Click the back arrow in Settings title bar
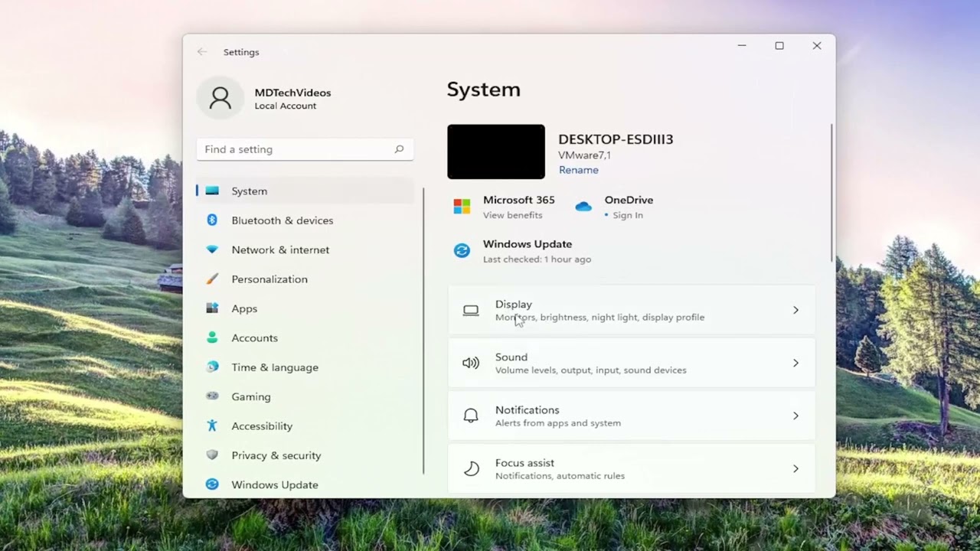980x551 pixels. tap(202, 52)
